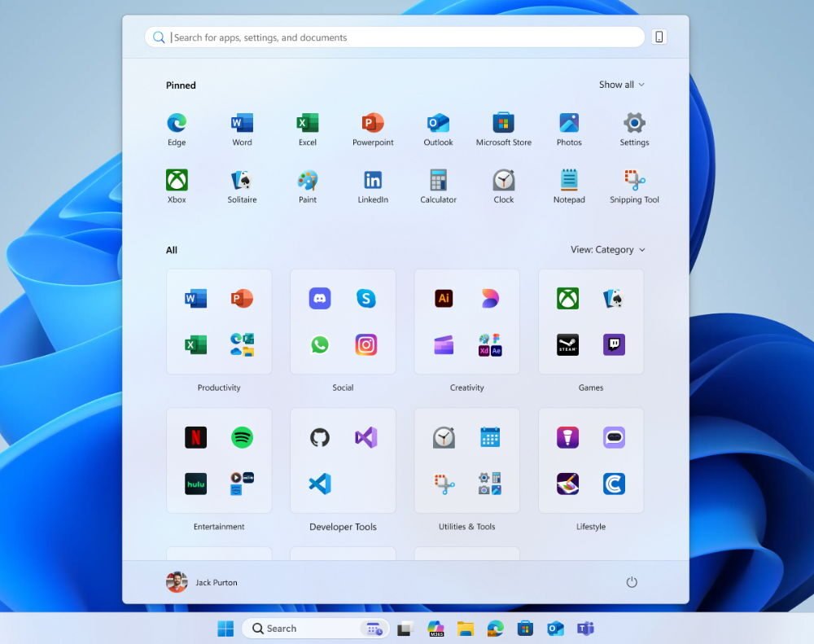
Task: Launch Visual Studio in Developer Tools
Action: click(x=366, y=437)
